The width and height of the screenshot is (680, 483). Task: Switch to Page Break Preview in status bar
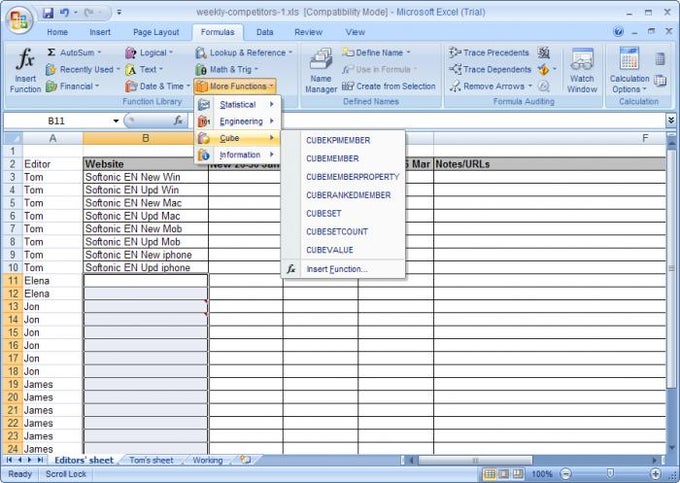(518, 474)
